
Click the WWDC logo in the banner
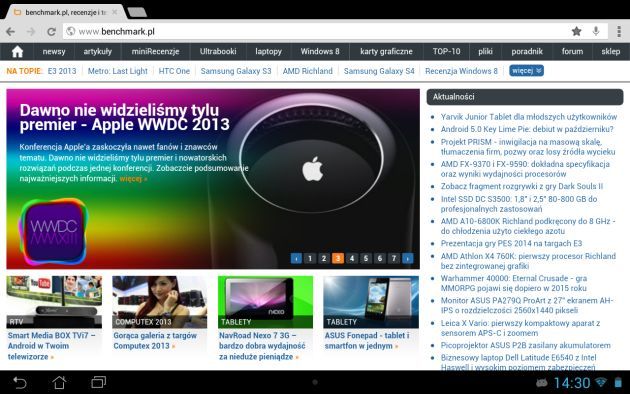[53, 232]
